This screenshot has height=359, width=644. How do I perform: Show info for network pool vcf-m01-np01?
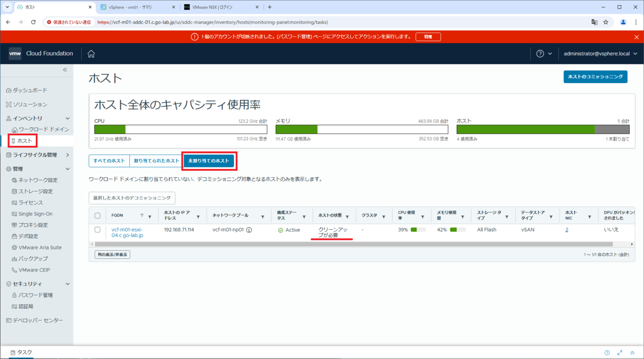249,230
